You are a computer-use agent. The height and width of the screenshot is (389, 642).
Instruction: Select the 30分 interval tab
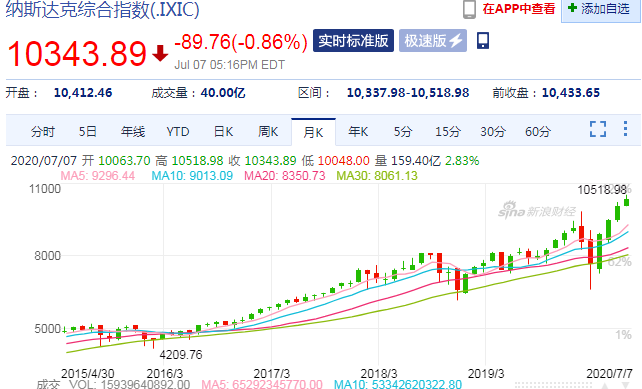[493, 132]
